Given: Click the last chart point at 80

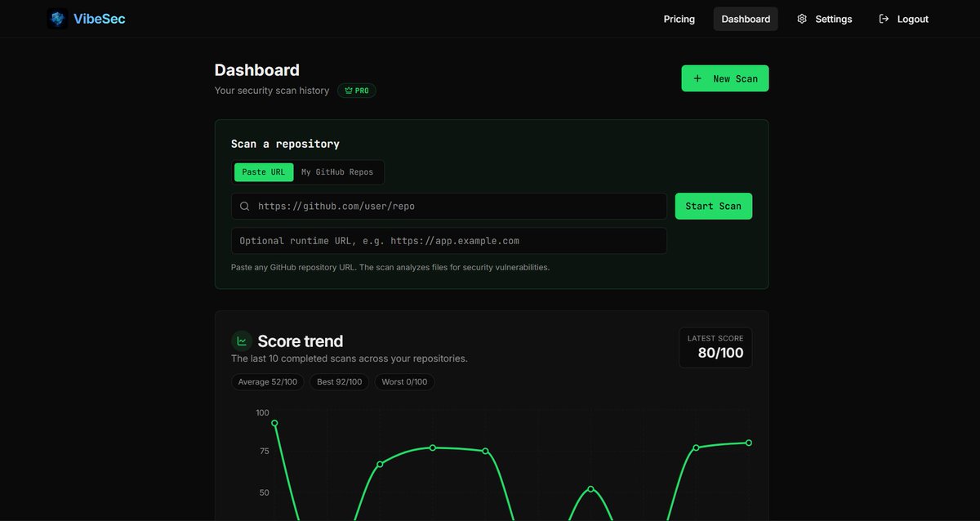Looking at the screenshot, I should coord(749,443).
